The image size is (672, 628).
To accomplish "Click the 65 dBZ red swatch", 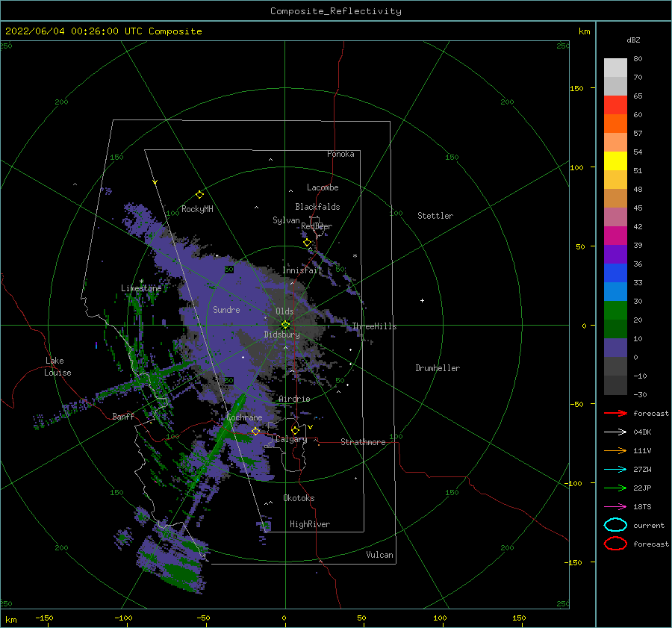I will [x=615, y=105].
